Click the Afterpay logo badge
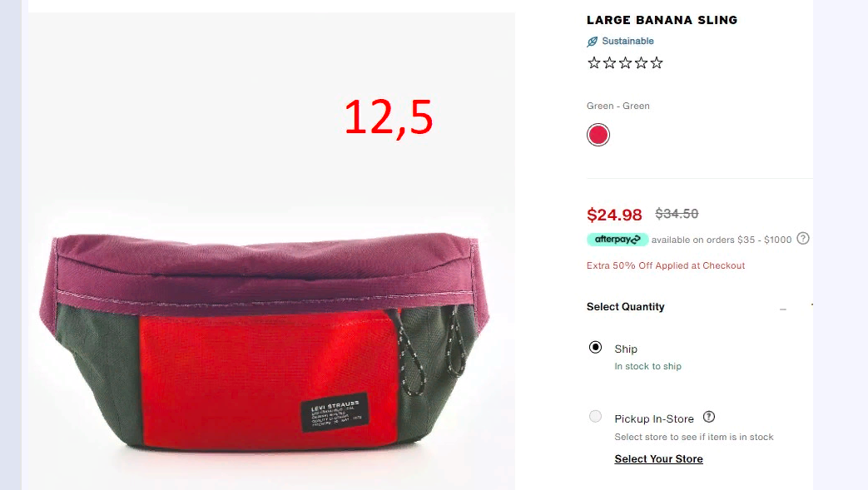Screen dimensions: 868x490 tap(618, 240)
